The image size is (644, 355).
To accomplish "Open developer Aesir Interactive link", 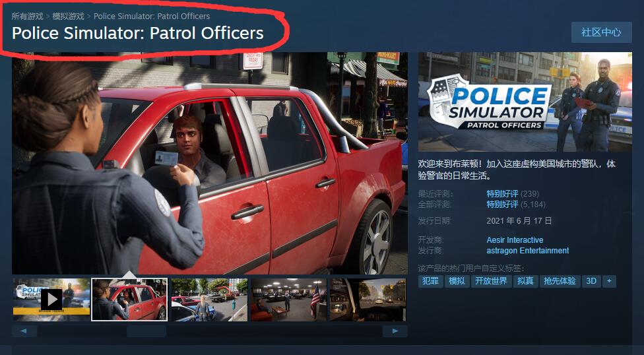I will coord(515,240).
